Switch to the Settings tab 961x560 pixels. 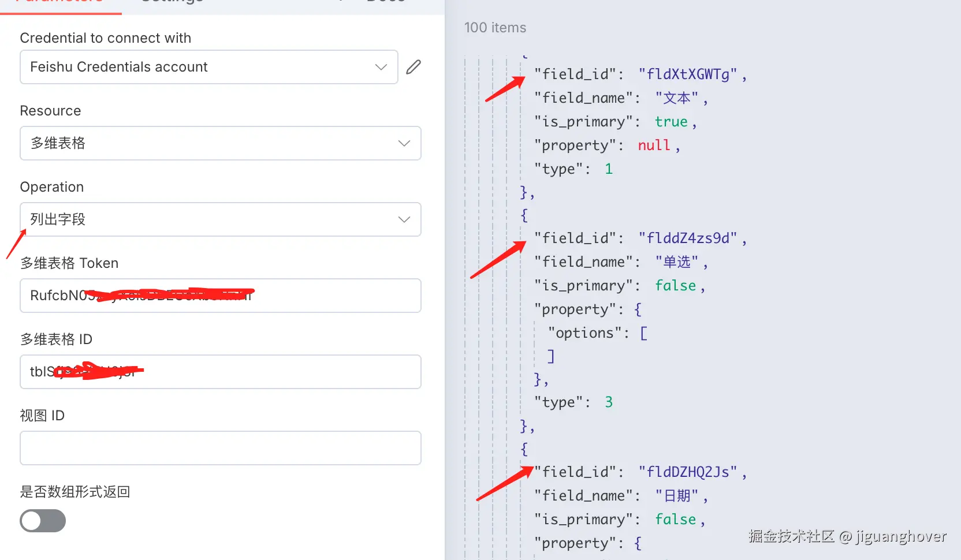click(x=172, y=2)
